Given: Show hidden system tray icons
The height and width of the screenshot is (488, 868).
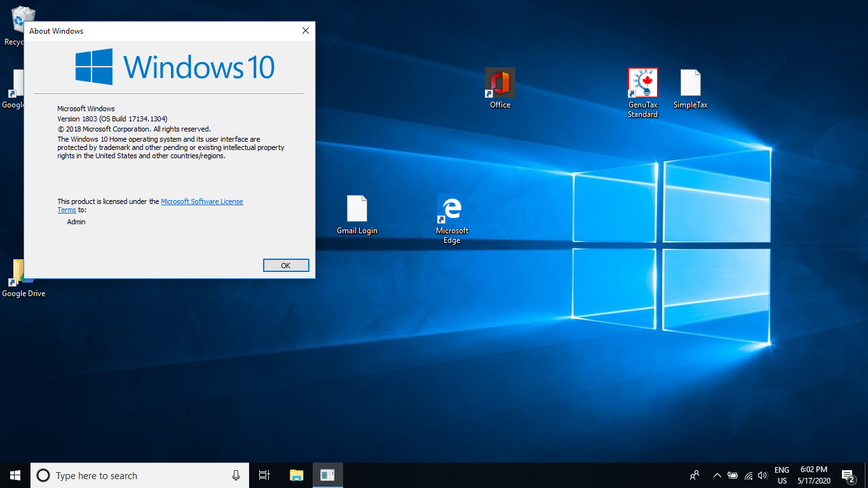Looking at the screenshot, I should pos(717,475).
